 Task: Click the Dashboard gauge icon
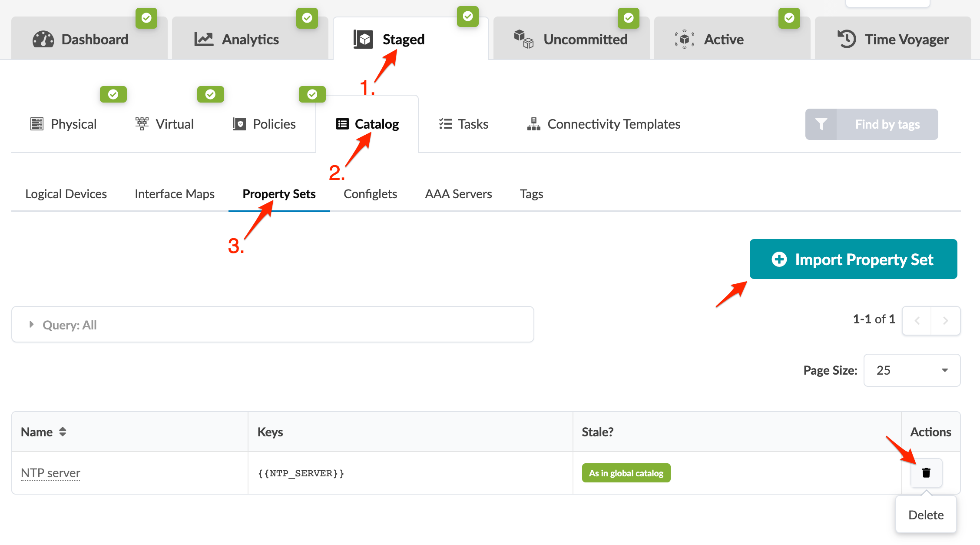[43, 39]
